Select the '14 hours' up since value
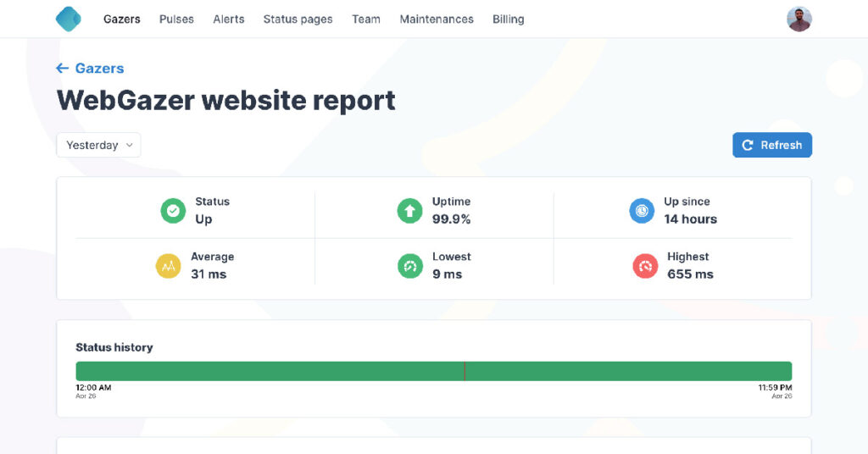868x454 pixels. point(690,219)
